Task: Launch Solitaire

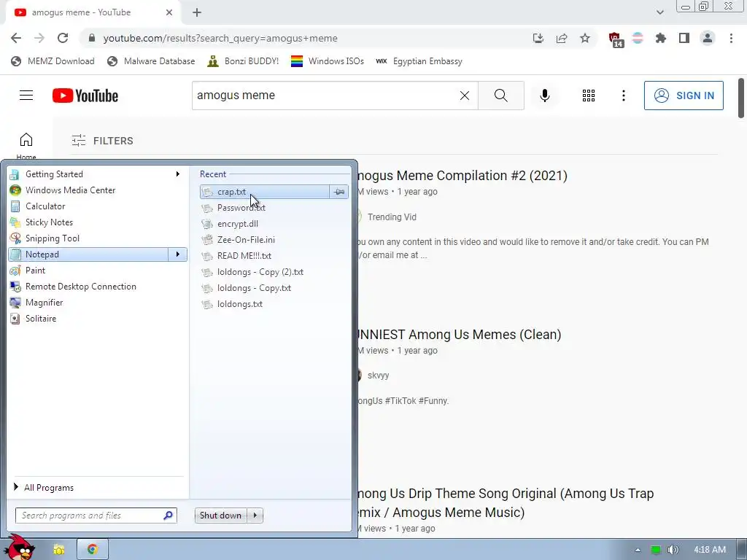Action: (x=98, y=319)
